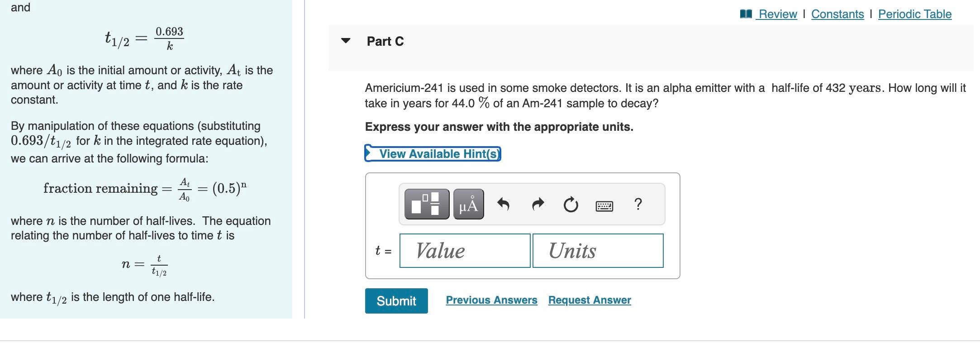Image resolution: width=980 pixels, height=343 pixels.
Task: Open the keyboard shortcuts icon
Action: 605,205
